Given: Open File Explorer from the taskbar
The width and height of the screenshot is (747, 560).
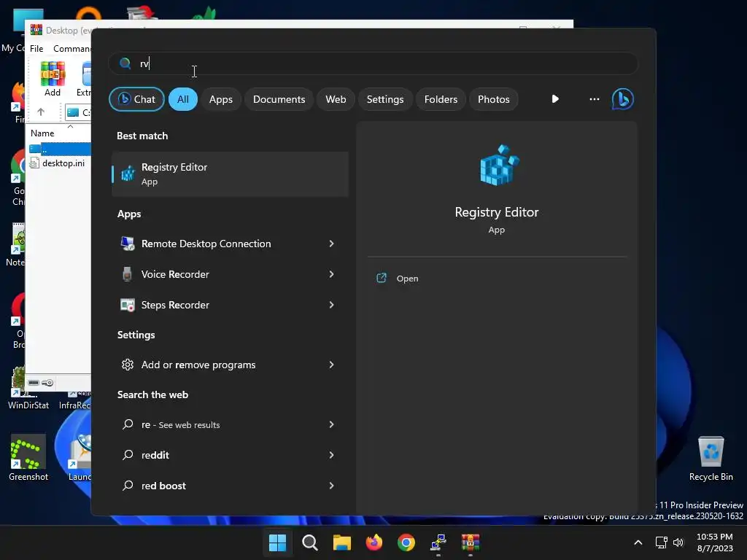Looking at the screenshot, I should (341, 542).
